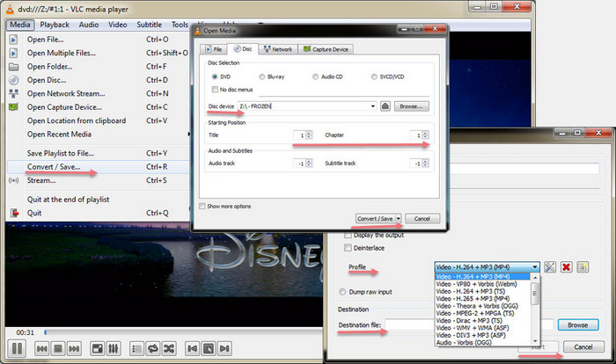Toggle fullscreen video icon in VLC controls
This screenshot has height=364, width=616.
tap(97, 348)
